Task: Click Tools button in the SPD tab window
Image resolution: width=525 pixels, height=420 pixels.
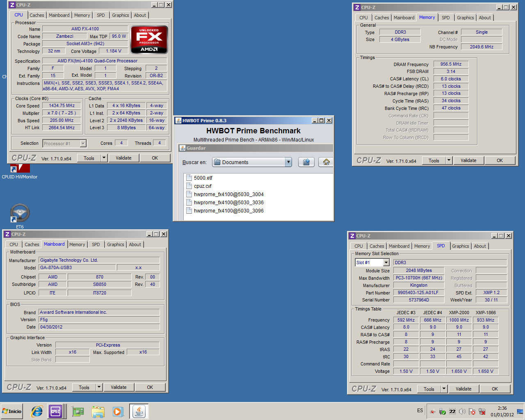Action: click(429, 389)
